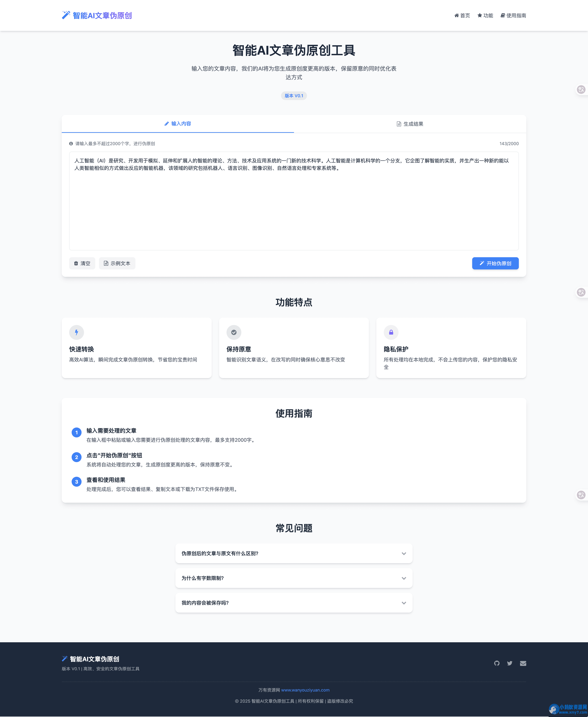Click the GitHub icon in footer
This screenshot has height=717, width=588.
(x=497, y=663)
